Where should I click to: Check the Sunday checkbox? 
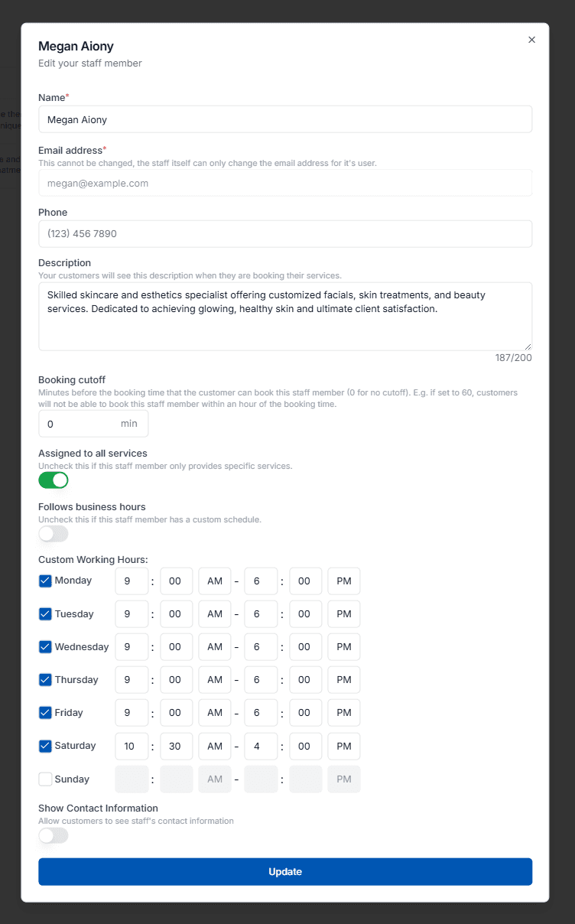45,779
